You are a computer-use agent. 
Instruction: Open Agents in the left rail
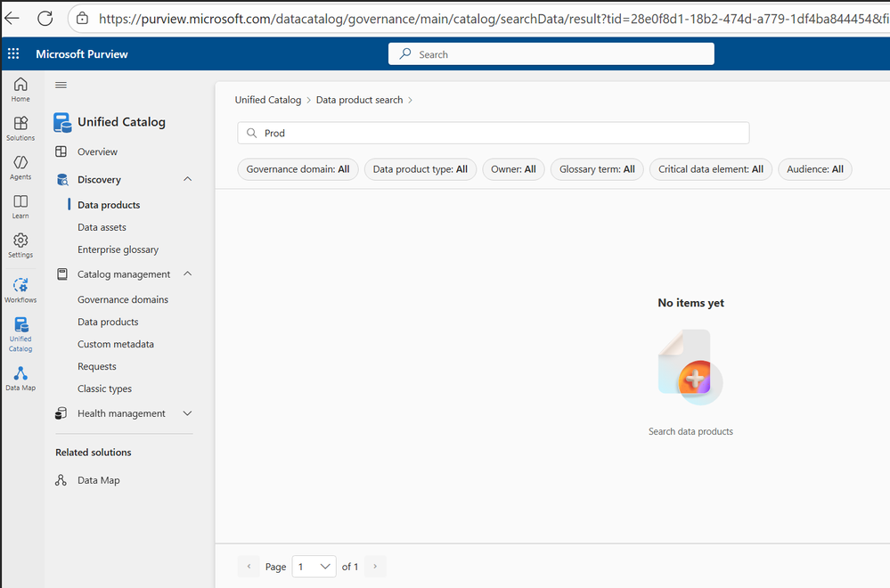pyautogui.click(x=20, y=168)
